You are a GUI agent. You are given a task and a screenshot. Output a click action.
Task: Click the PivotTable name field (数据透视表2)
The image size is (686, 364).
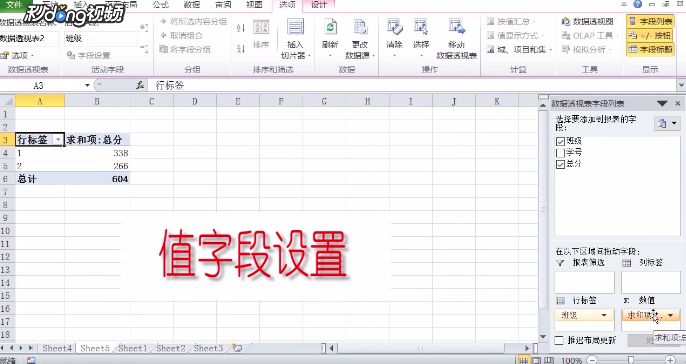coord(29,38)
